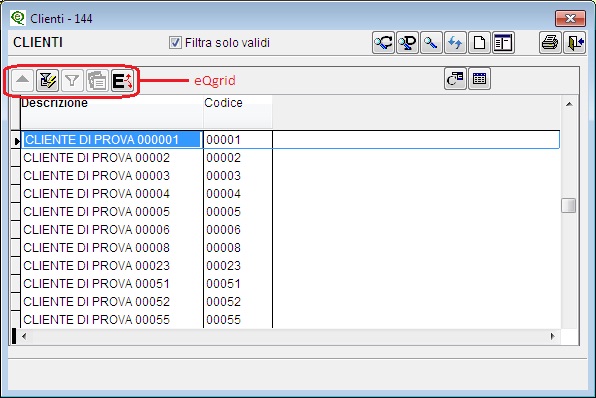Viewport: 596px width, 398px height.
Task: Click the filter with lightning bolt icon
Action: (x=48, y=80)
